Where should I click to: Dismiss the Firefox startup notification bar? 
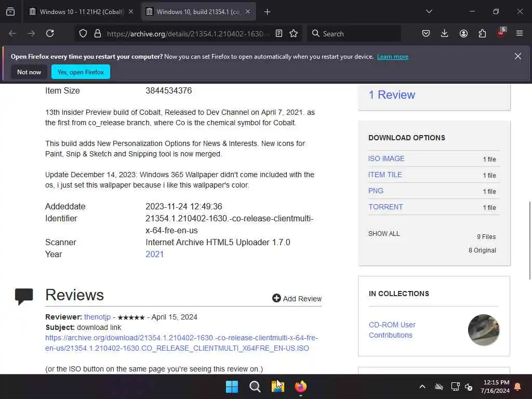coord(518,56)
